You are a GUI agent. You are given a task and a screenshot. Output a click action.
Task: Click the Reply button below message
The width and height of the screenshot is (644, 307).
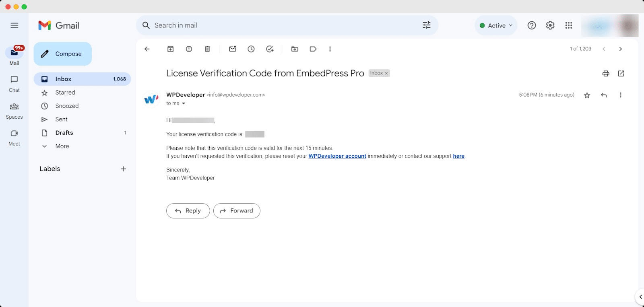coord(188,211)
